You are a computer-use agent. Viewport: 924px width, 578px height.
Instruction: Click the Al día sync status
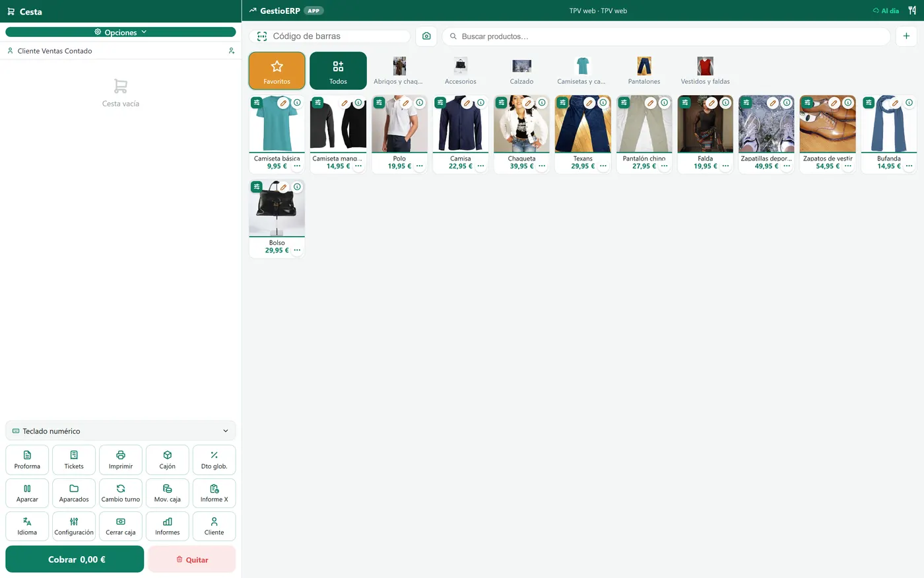(886, 11)
